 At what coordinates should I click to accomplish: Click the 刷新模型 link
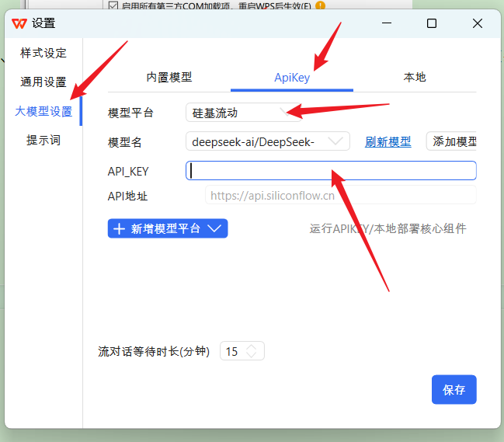(x=388, y=141)
